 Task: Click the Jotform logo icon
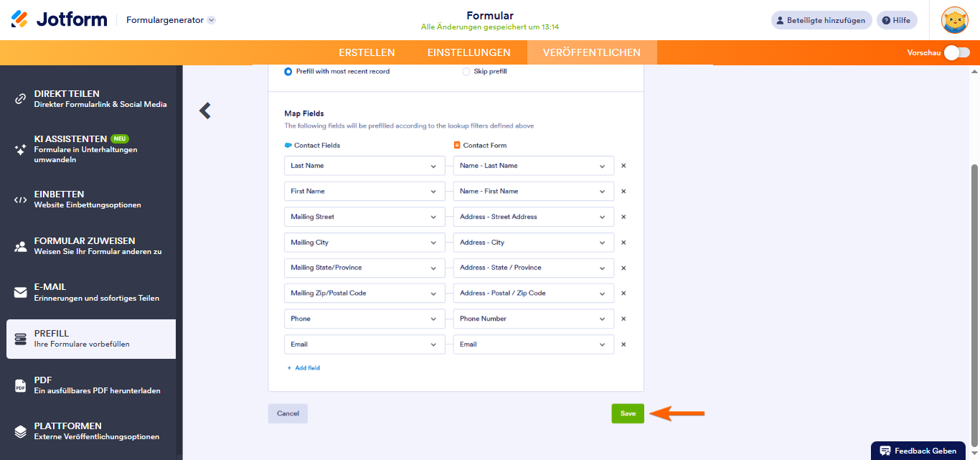(x=20, y=19)
